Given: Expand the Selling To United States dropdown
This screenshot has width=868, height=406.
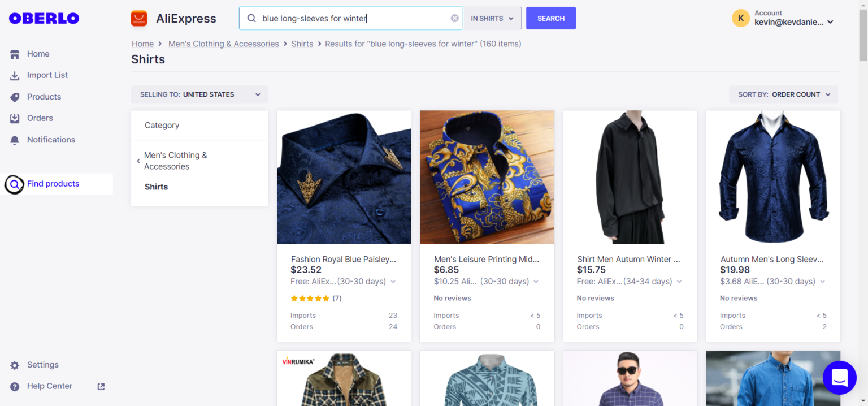Looking at the screenshot, I should (199, 95).
